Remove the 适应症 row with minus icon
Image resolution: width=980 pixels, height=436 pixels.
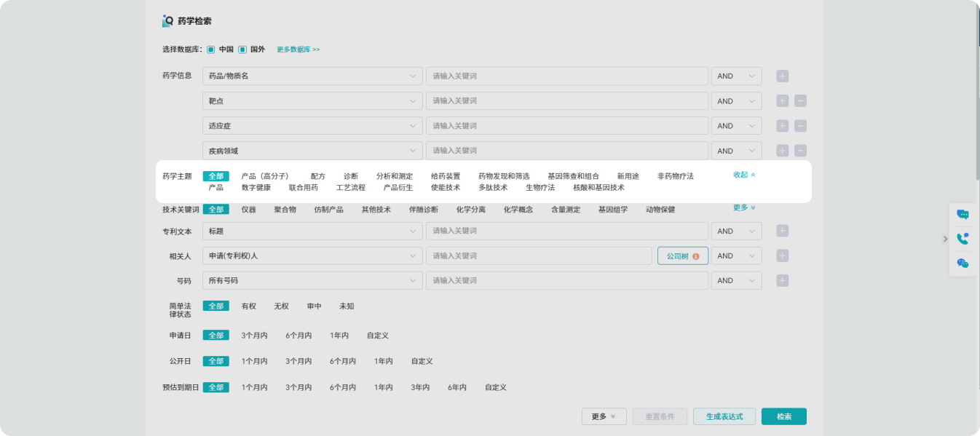(800, 126)
